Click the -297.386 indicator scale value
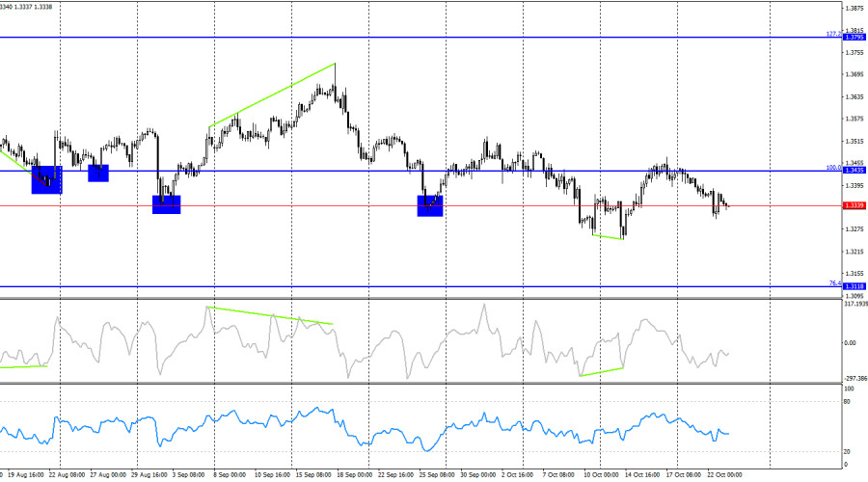This screenshot has height=482, width=868. pos(855,379)
